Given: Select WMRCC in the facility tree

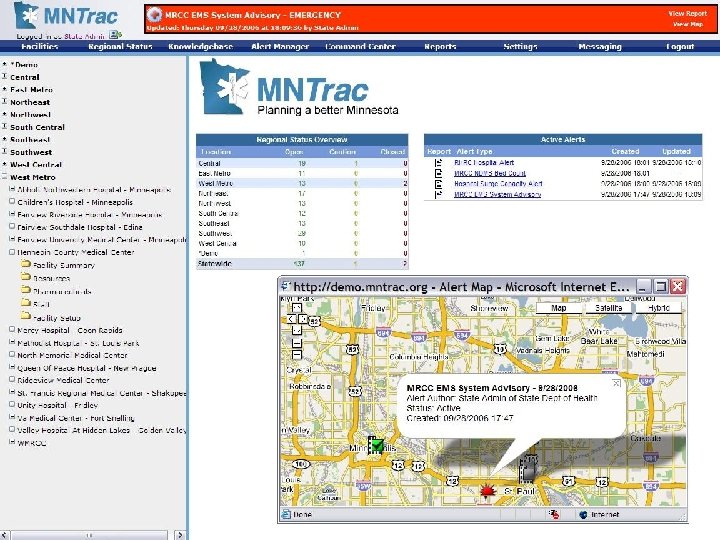Looking at the screenshot, I should (31, 443).
